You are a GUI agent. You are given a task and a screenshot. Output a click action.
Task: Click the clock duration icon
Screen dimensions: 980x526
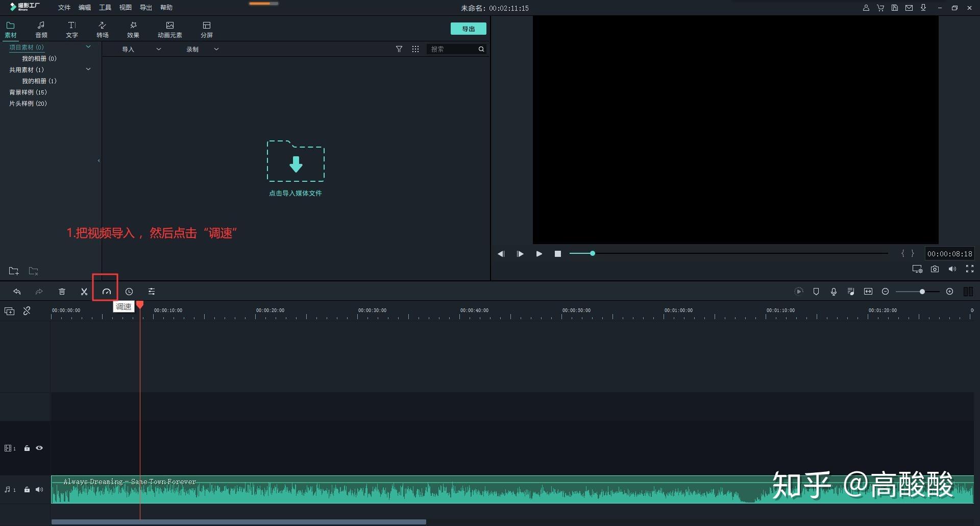pyautogui.click(x=129, y=292)
